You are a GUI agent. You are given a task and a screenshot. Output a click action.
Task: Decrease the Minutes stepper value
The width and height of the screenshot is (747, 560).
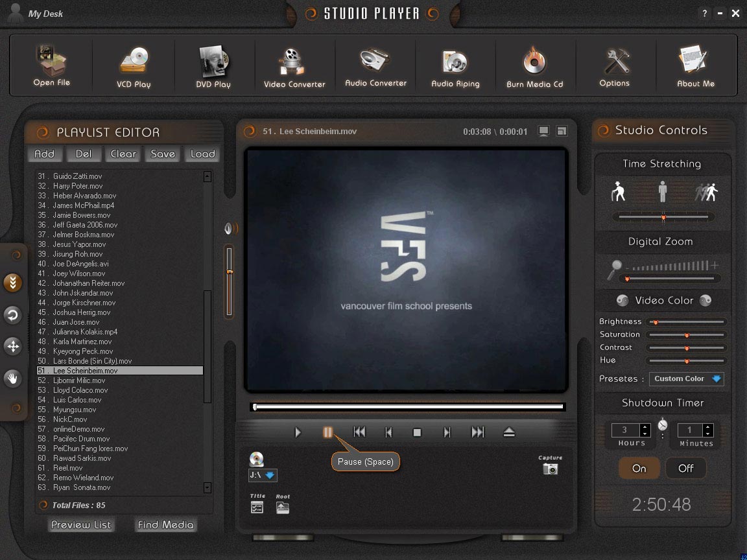pyautogui.click(x=708, y=434)
